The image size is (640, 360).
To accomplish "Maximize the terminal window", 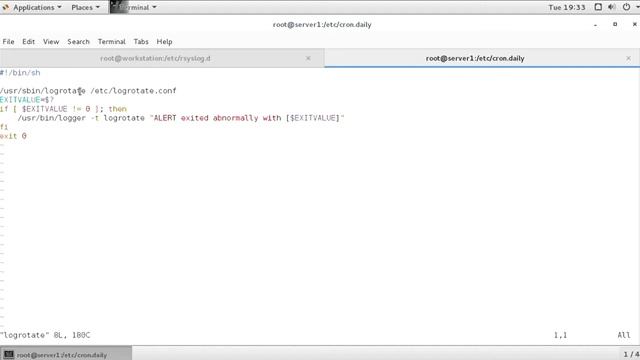I will [615, 24].
